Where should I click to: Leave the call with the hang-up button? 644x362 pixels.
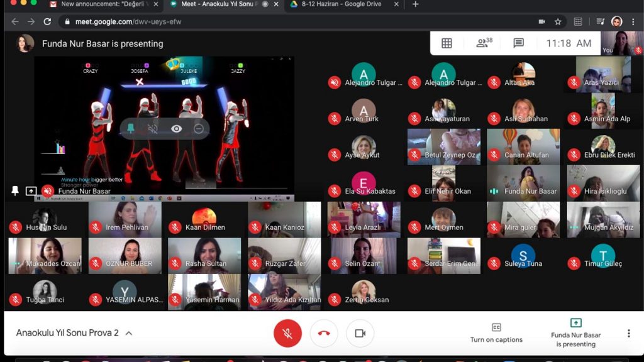[324, 333]
